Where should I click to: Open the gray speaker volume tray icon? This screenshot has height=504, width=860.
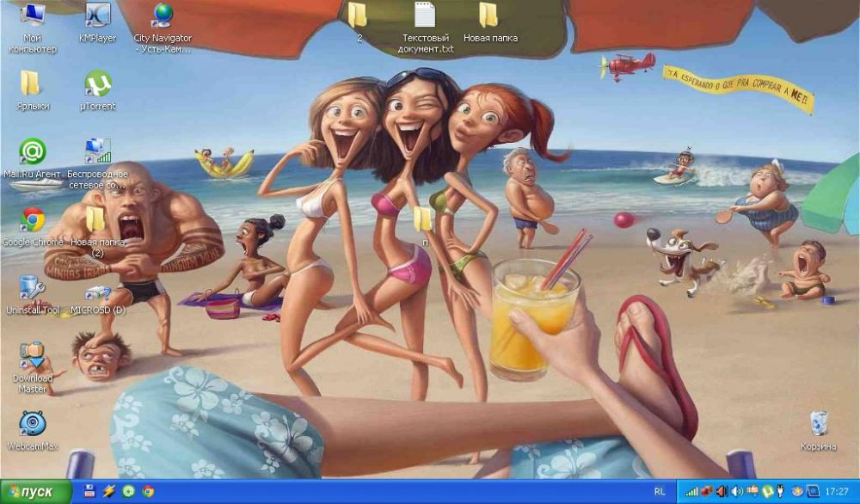[737, 491]
